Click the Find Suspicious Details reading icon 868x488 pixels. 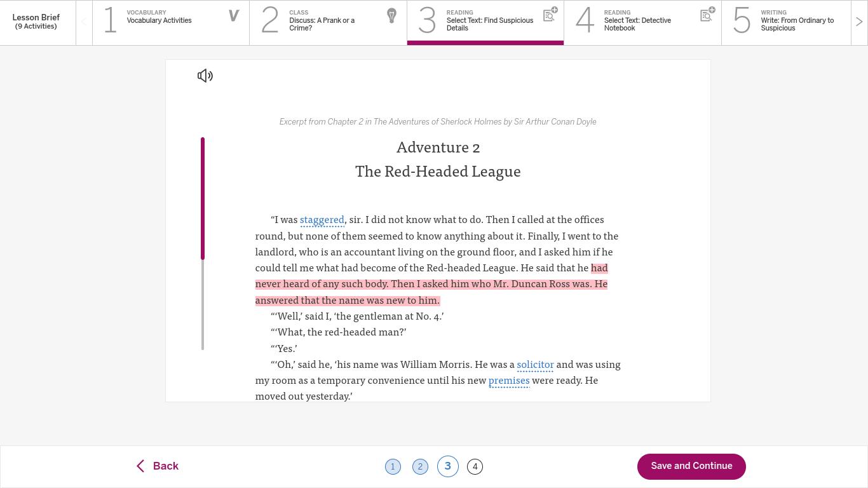550,15
